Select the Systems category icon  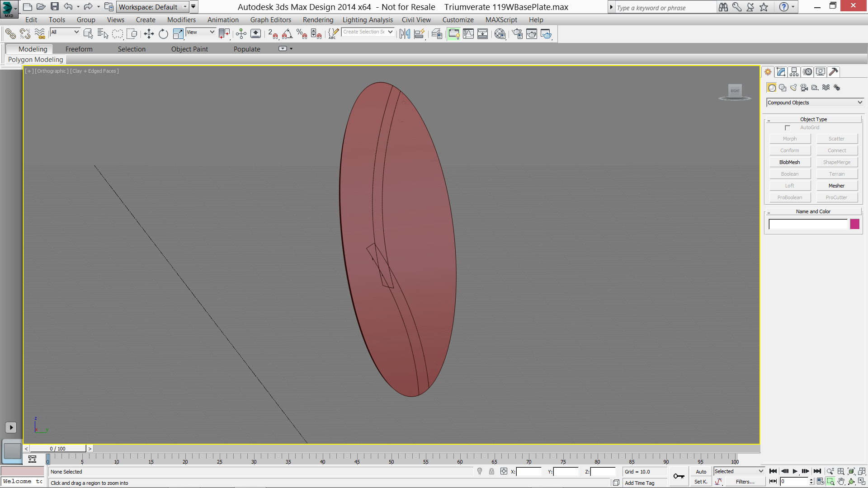click(x=837, y=88)
